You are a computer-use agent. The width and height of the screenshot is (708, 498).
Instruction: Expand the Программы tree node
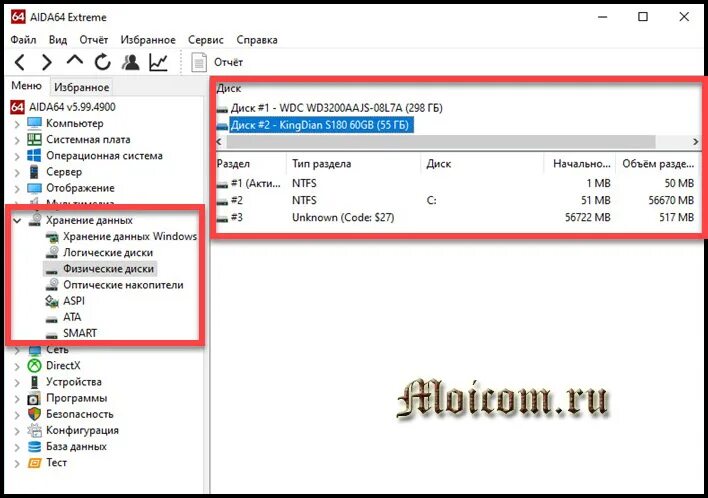point(17,399)
